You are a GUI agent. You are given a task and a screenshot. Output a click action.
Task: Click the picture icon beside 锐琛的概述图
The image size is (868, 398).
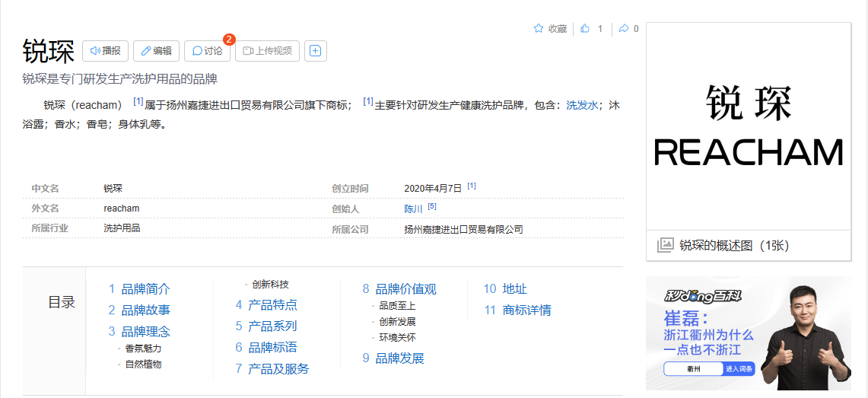pyautogui.click(x=666, y=245)
